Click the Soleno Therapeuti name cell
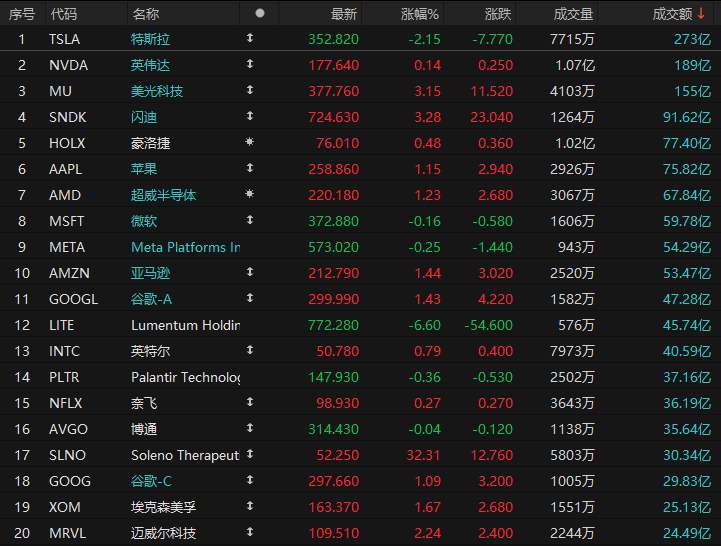Viewport: 721px width, 546px height. pos(186,455)
